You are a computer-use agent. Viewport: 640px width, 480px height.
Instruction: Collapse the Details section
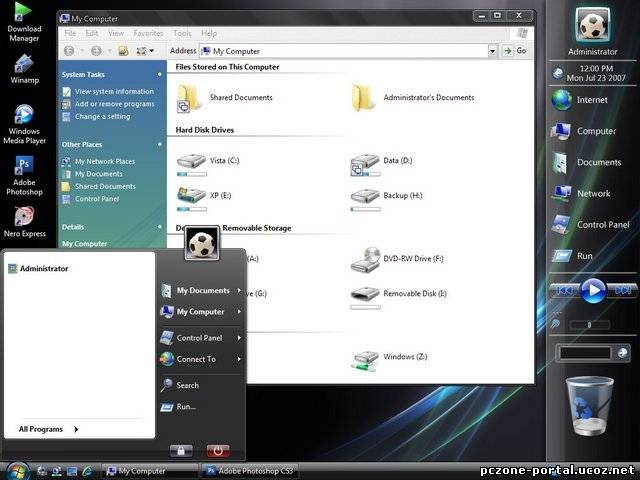click(x=160, y=227)
